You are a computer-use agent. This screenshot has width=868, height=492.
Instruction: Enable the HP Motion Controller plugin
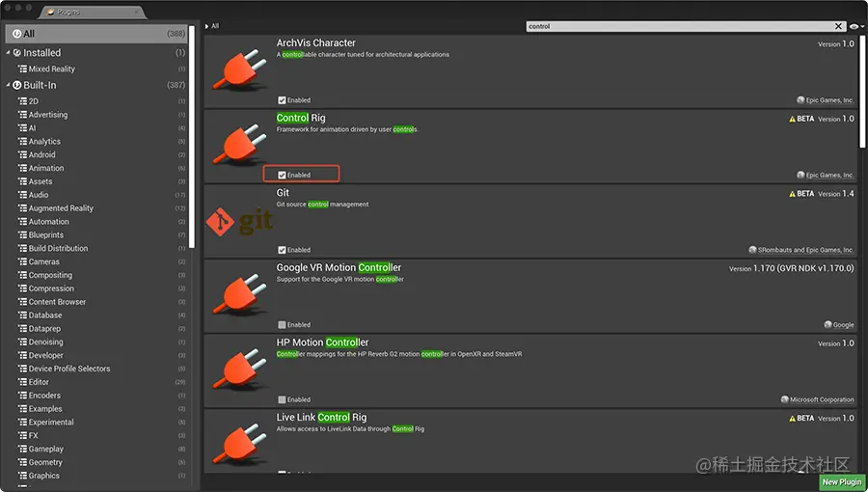(x=282, y=399)
